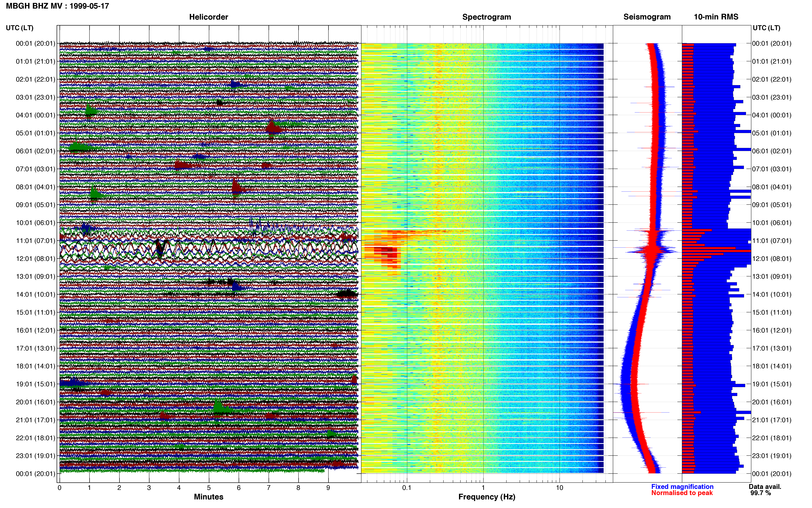
Task: Click the UTC (LT) label beside the Helicorder
Action: point(20,28)
